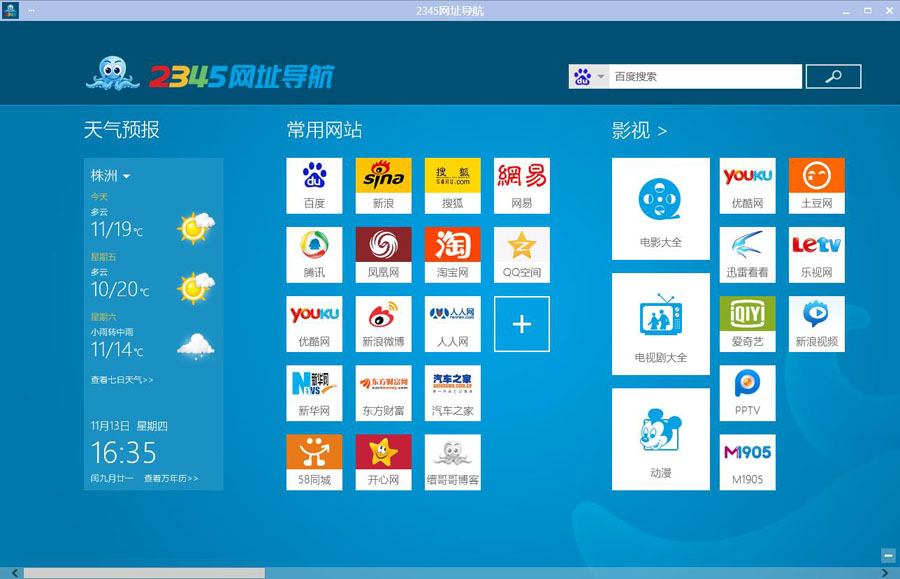Open the 动漫 large tile

click(x=661, y=440)
